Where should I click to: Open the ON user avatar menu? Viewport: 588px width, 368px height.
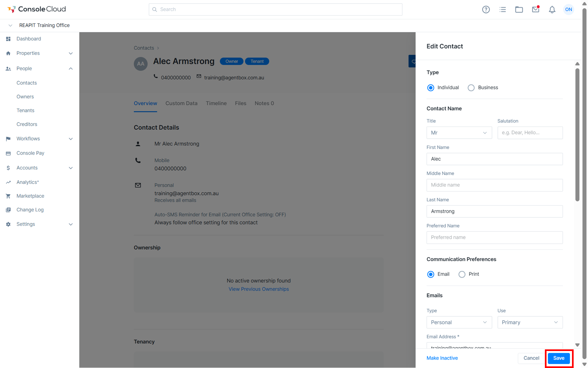coord(569,9)
